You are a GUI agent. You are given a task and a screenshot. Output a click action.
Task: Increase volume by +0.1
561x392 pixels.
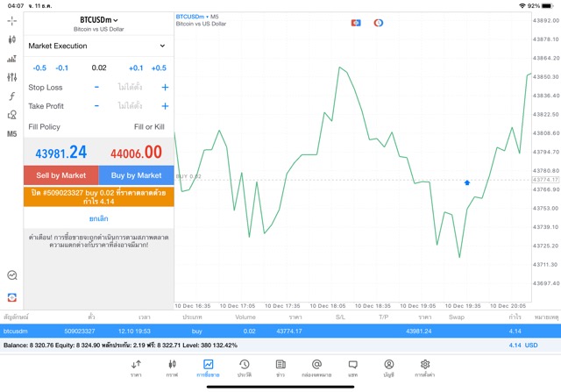[x=136, y=68]
